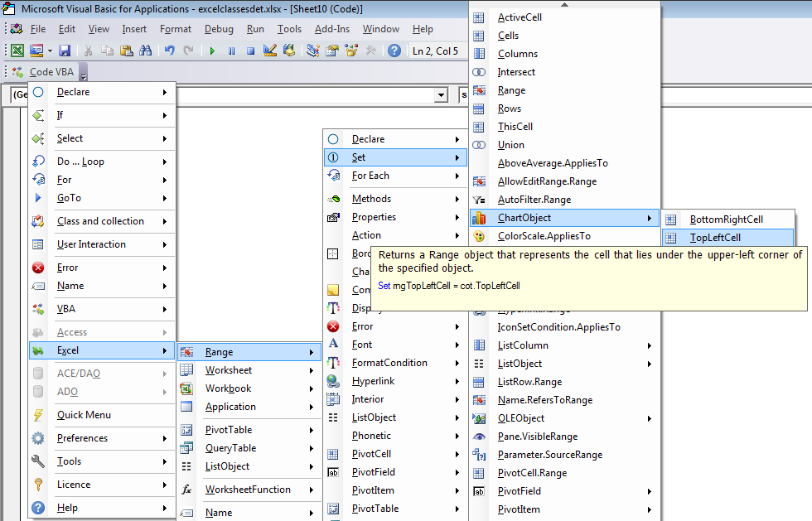The width and height of the screenshot is (812, 521).
Task: Click the blue Help question icon
Action: (394, 51)
